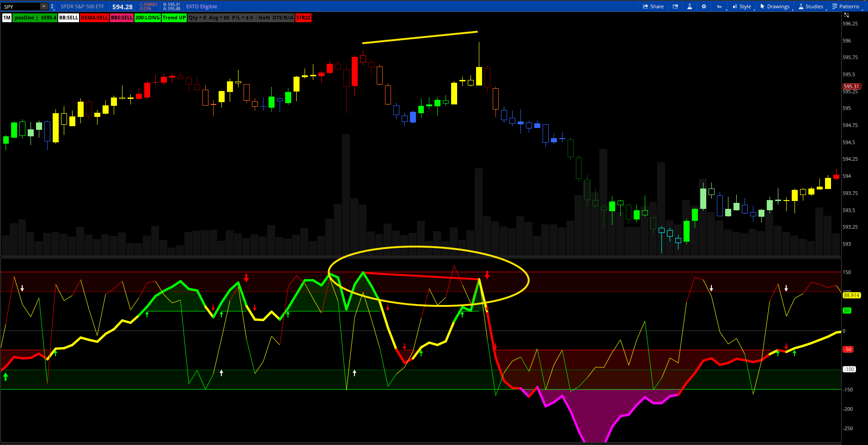Open the Style menu

point(742,6)
